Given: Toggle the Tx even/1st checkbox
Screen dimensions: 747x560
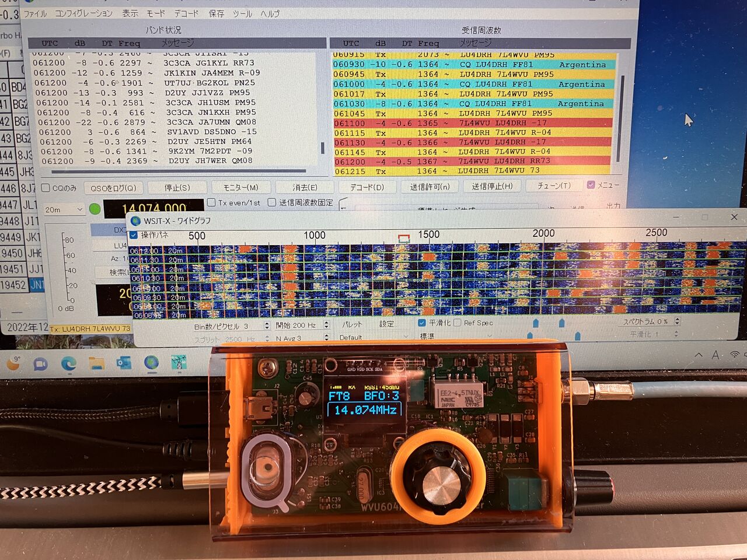Looking at the screenshot, I should (212, 202).
